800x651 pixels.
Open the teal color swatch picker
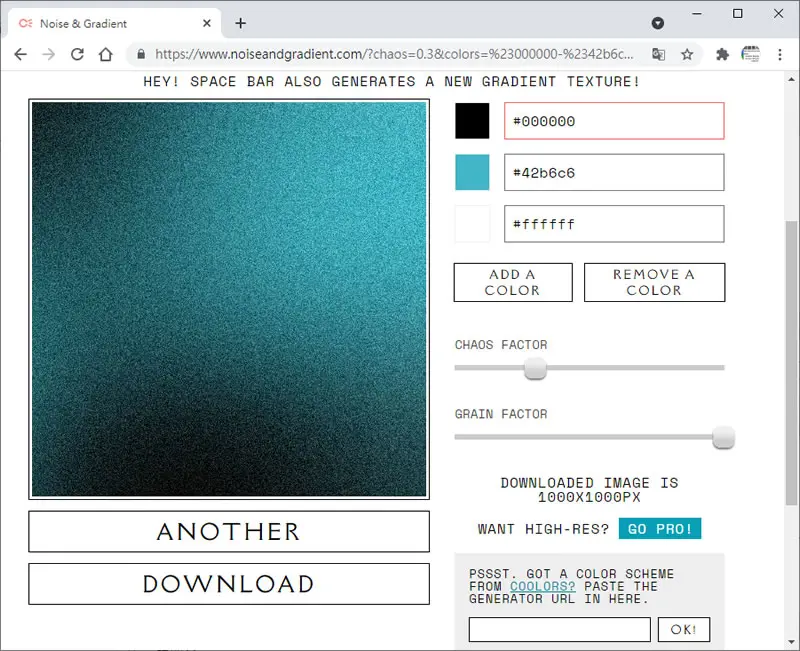point(472,172)
